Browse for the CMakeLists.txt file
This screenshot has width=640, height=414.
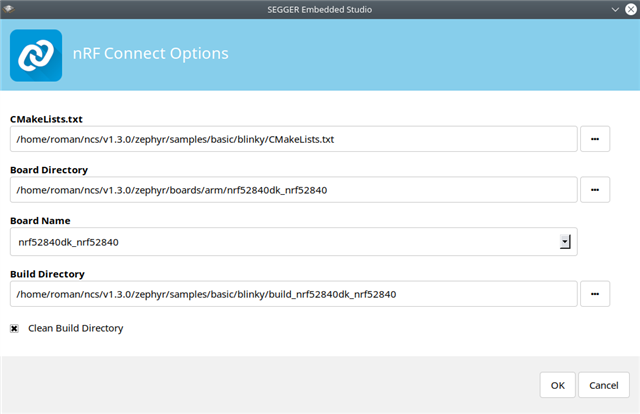point(595,139)
